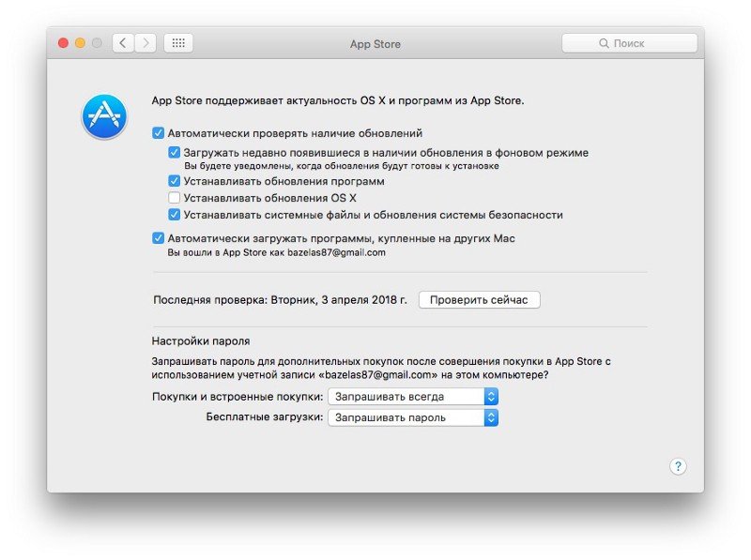
Task: Disable installing program updates checkbox
Action: [175, 181]
